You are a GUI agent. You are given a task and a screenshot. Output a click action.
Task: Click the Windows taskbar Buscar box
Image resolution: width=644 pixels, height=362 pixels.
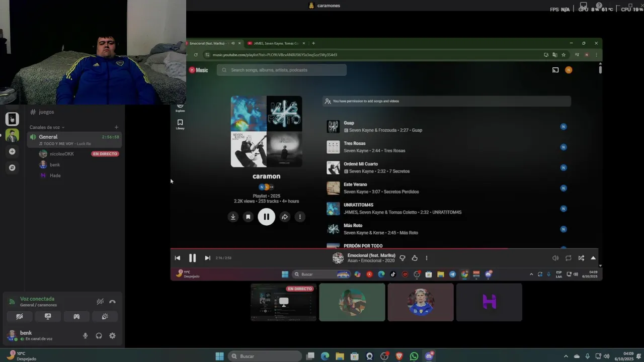pos(265,356)
